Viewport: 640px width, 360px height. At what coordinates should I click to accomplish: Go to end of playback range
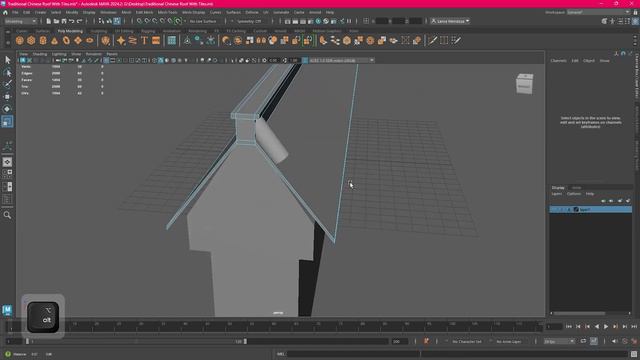tap(634, 327)
